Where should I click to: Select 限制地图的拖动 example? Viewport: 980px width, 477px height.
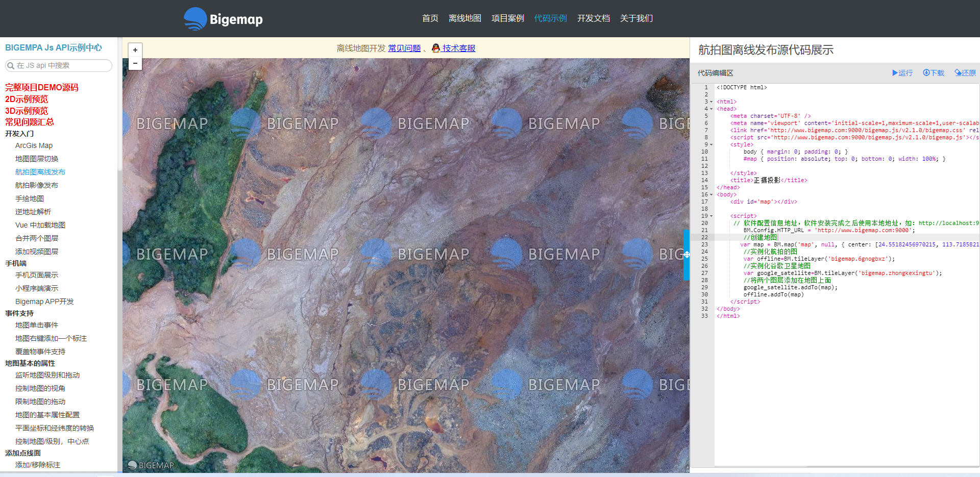tap(40, 401)
